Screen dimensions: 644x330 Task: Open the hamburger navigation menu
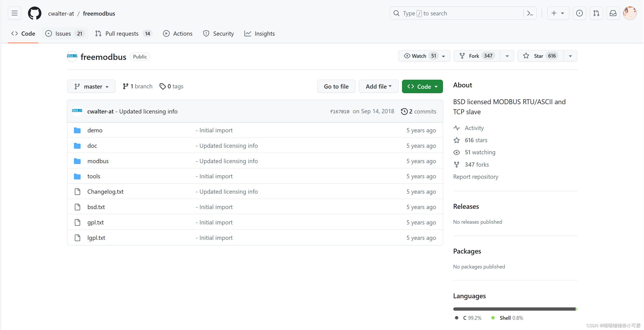pyautogui.click(x=14, y=13)
